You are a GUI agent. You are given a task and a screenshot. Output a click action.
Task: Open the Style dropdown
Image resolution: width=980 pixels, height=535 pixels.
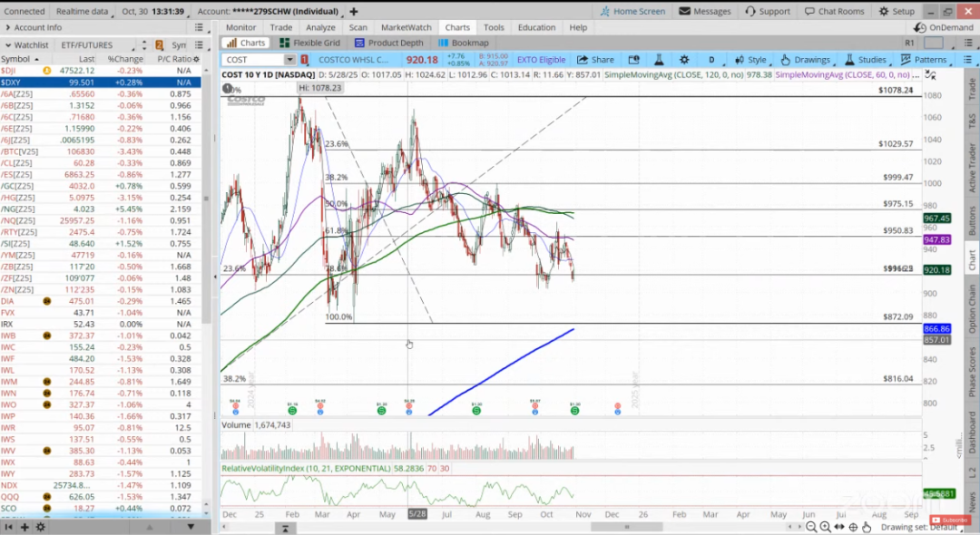750,59
